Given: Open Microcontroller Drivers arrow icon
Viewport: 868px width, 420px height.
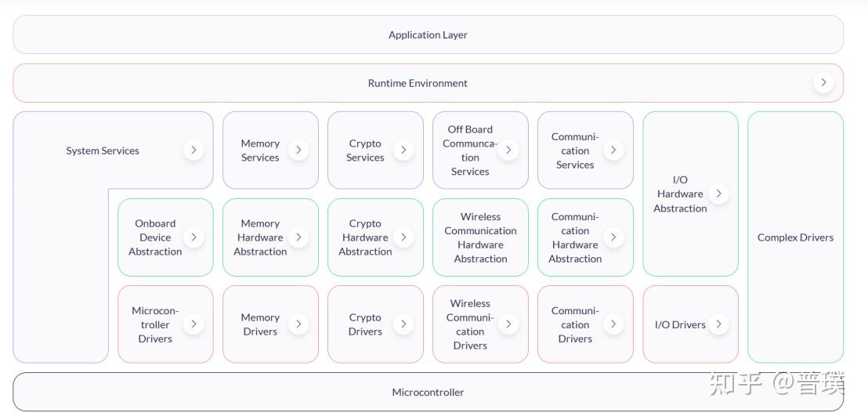Looking at the screenshot, I should point(193,324).
